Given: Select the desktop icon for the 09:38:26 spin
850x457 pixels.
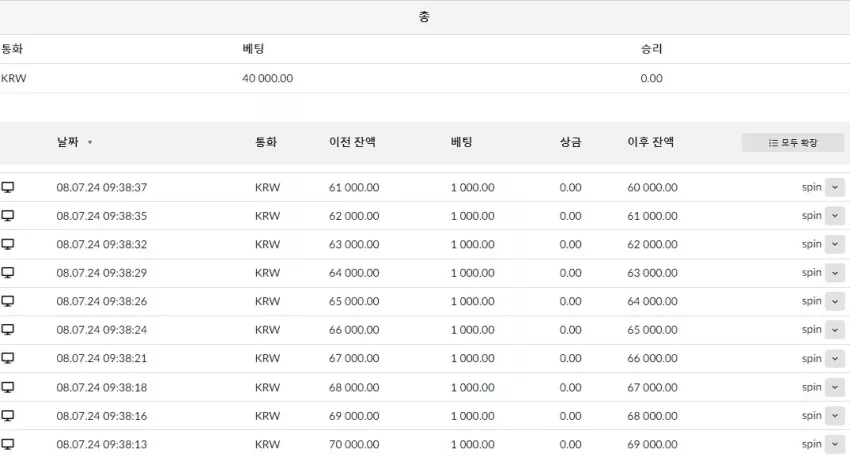Looking at the screenshot, I should [x=8, y=301].
